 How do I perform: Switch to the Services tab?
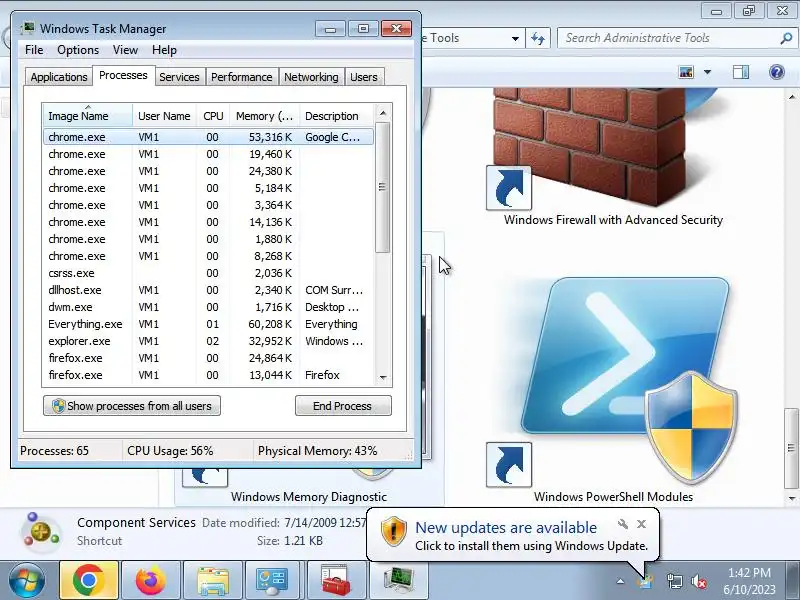pos(179,77)
